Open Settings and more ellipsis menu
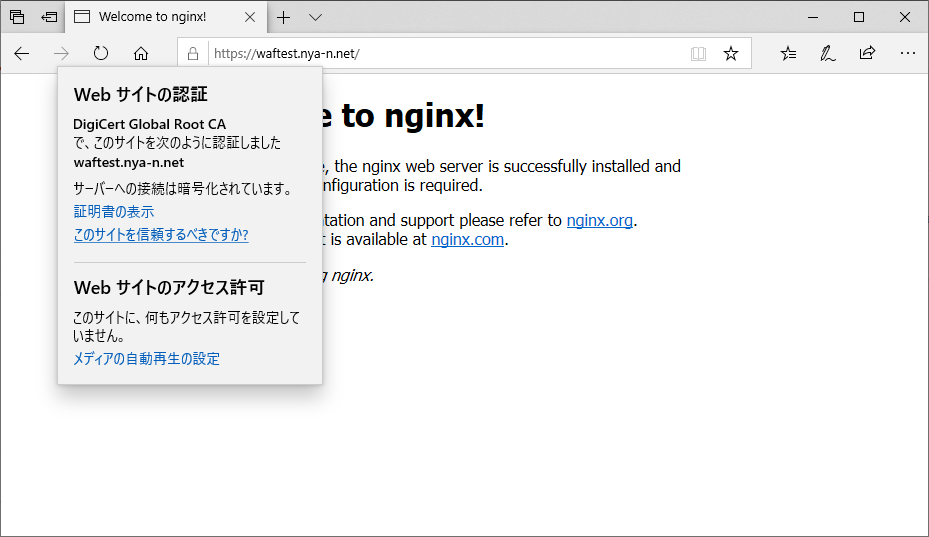Image resolution: width=929 pixels, height=537 pixels. [908, 53]
